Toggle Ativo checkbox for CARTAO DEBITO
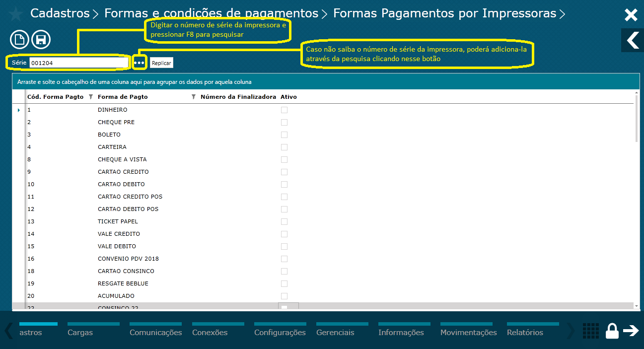This screenshot has width=644, height=349. [284, 184]
